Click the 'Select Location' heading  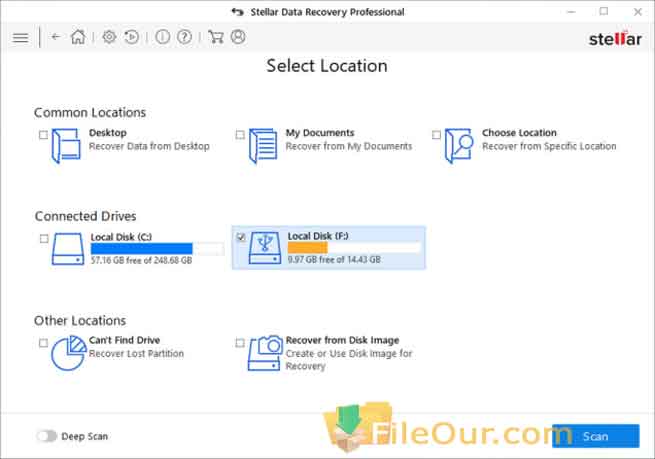pos(327,66)
